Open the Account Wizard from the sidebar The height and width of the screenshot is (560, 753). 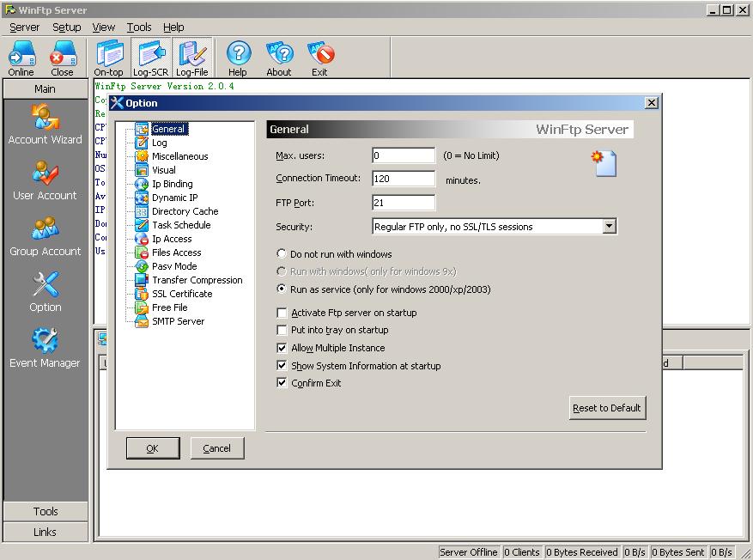point(45,125)
